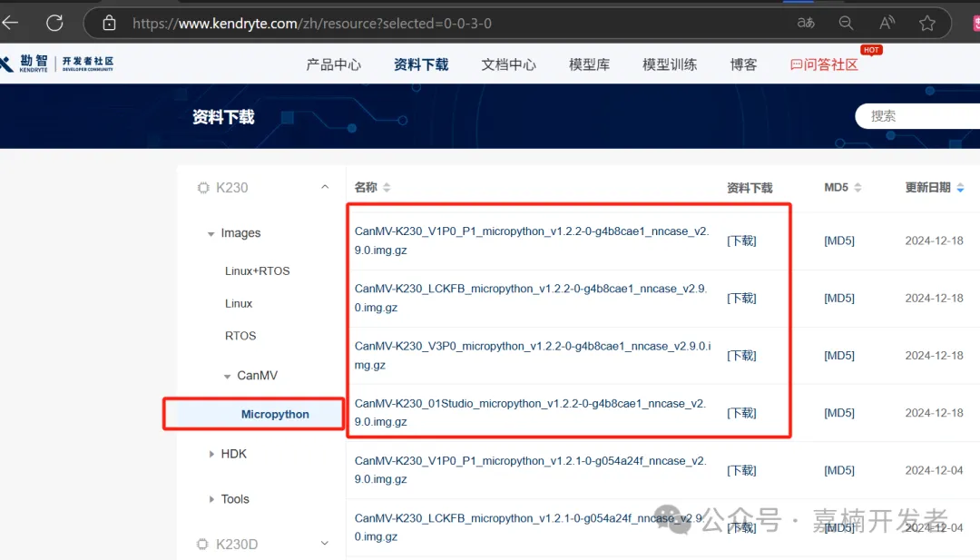Download the CanMV-K230_LCKFB v1.2.2 image
This screenshot has width=980, height=560.
741,299
